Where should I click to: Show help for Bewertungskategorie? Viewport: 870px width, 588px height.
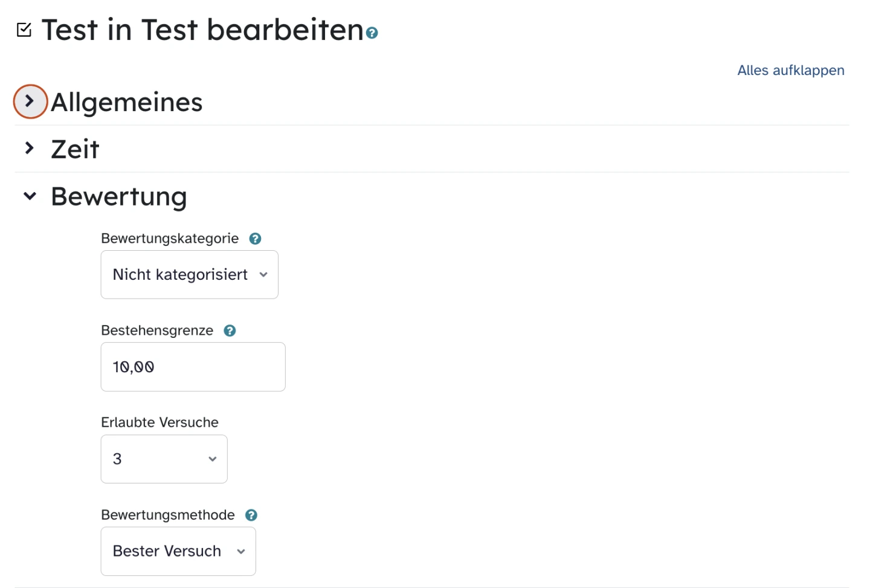256,239
